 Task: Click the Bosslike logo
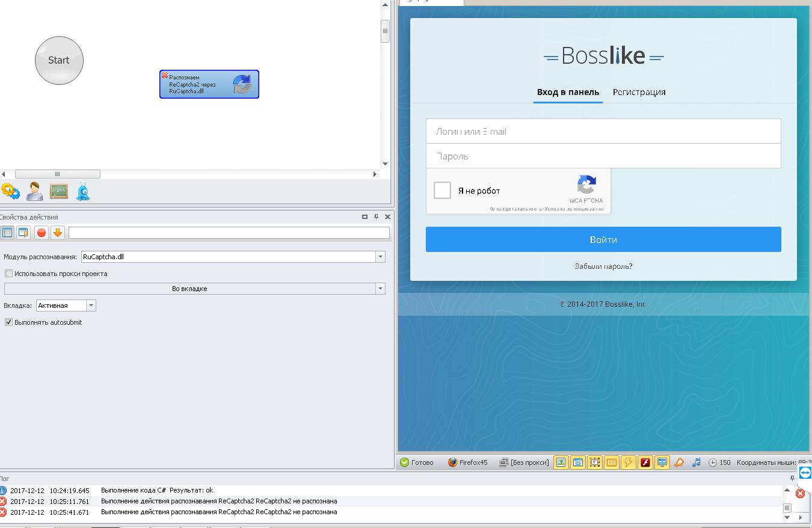[x=603, y=57]
